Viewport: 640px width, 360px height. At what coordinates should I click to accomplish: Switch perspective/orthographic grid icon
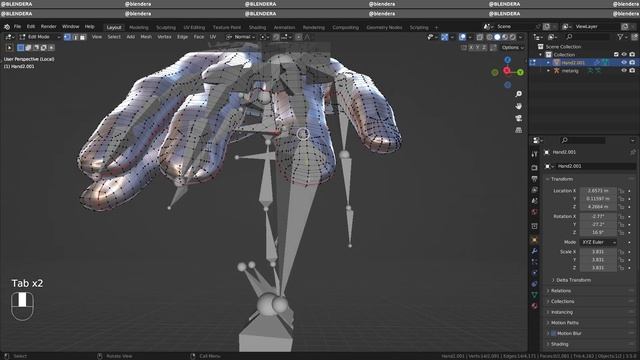click(518, 130)
